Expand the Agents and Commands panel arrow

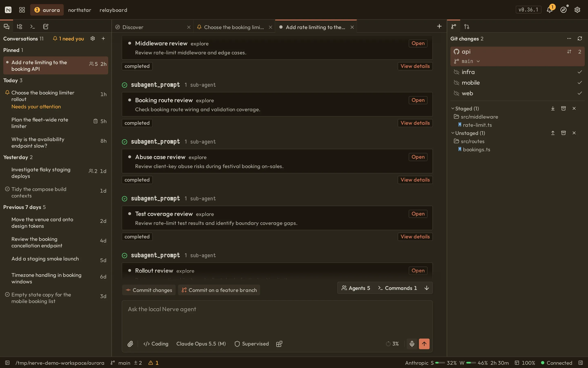pos(427,288)
